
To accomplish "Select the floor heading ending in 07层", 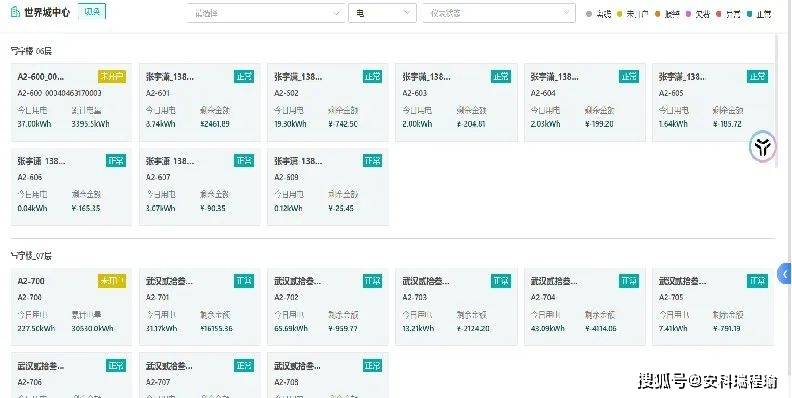I will coord(31,256).
